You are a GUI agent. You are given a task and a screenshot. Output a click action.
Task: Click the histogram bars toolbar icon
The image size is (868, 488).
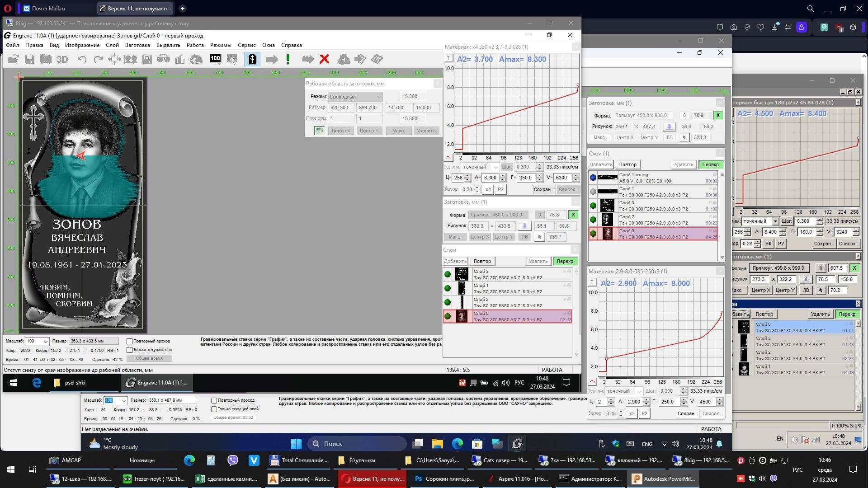180,59
